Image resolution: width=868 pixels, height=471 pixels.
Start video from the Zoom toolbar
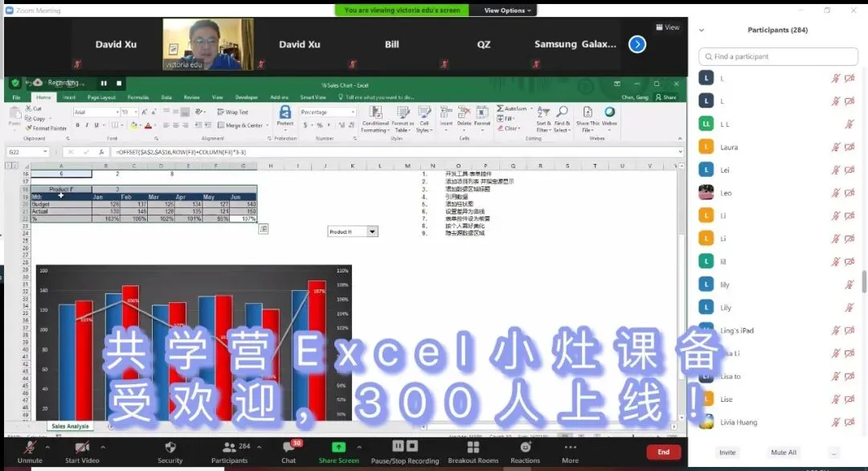(x=82, y=453)
